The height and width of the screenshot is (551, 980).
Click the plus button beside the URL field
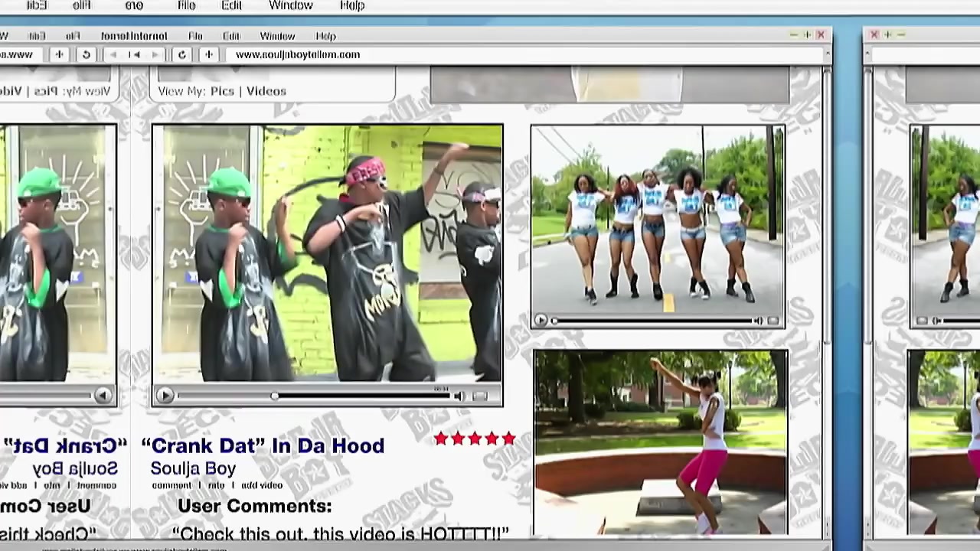pos(208,54)
